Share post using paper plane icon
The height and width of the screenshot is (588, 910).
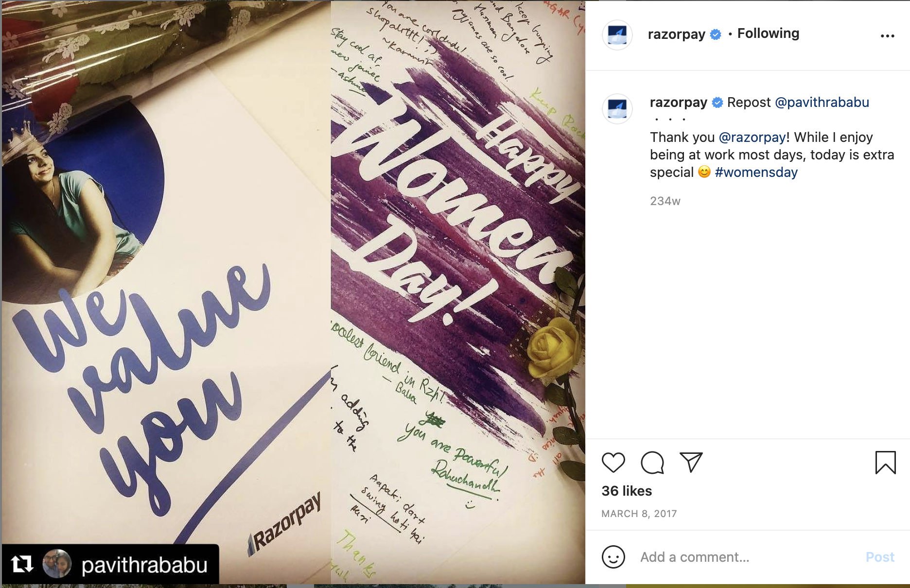point(691,462)
